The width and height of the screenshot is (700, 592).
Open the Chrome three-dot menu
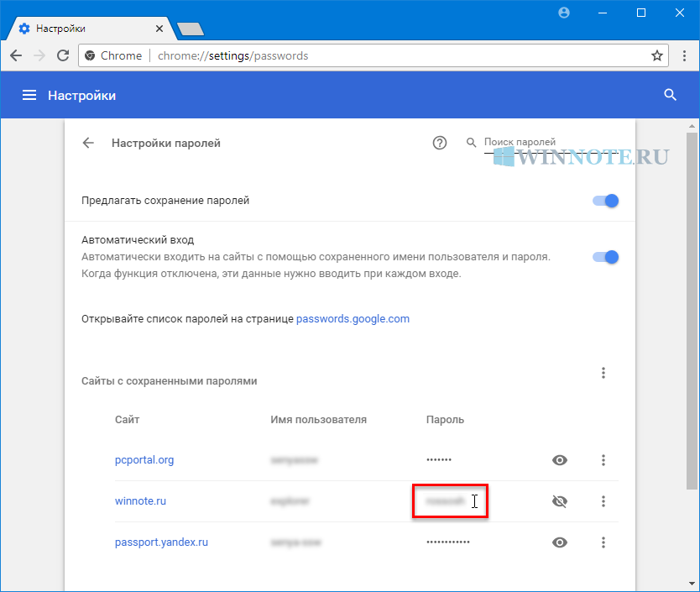(x=684, y=55)
